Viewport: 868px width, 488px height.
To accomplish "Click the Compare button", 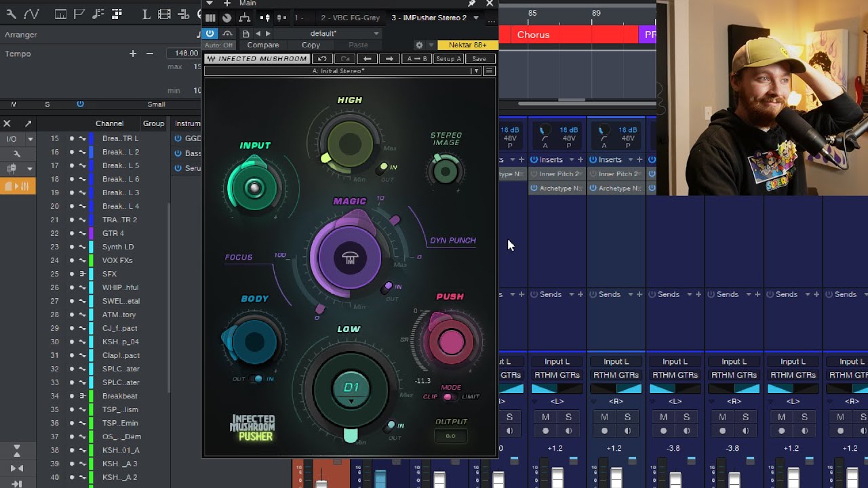I will (263, 45).
